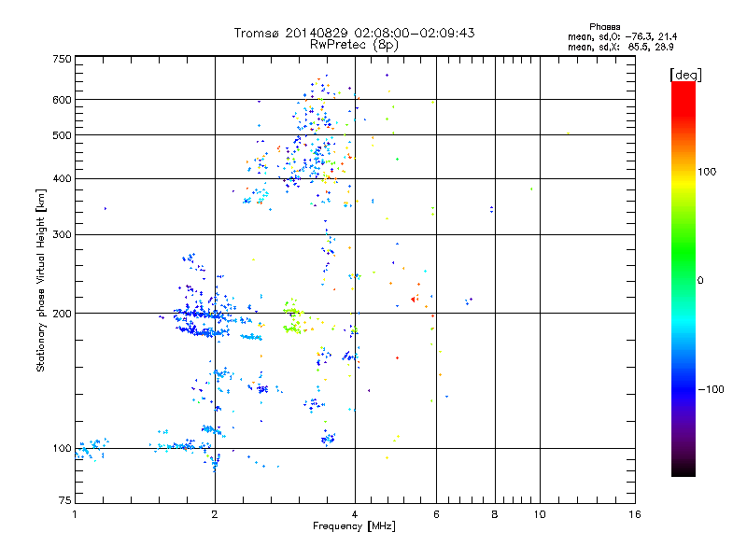Click the '100' colorbar tick label
The width and height of the screenshot is (747, 560).
click(x=707, y=172)
